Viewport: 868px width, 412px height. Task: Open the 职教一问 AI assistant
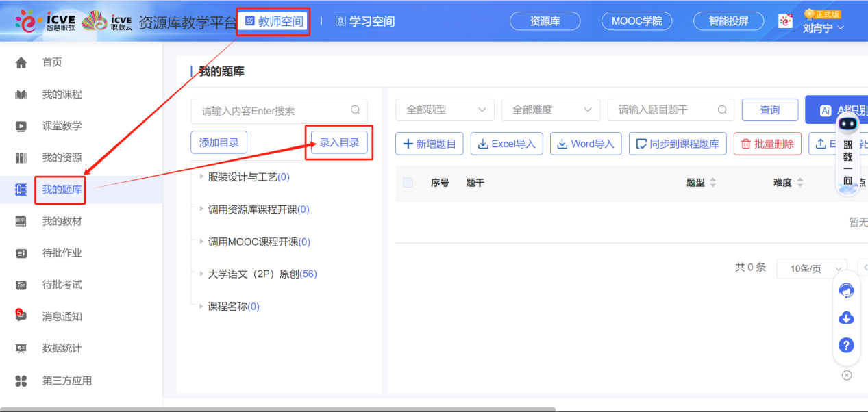pyautogui.click(x=847, y=164)
